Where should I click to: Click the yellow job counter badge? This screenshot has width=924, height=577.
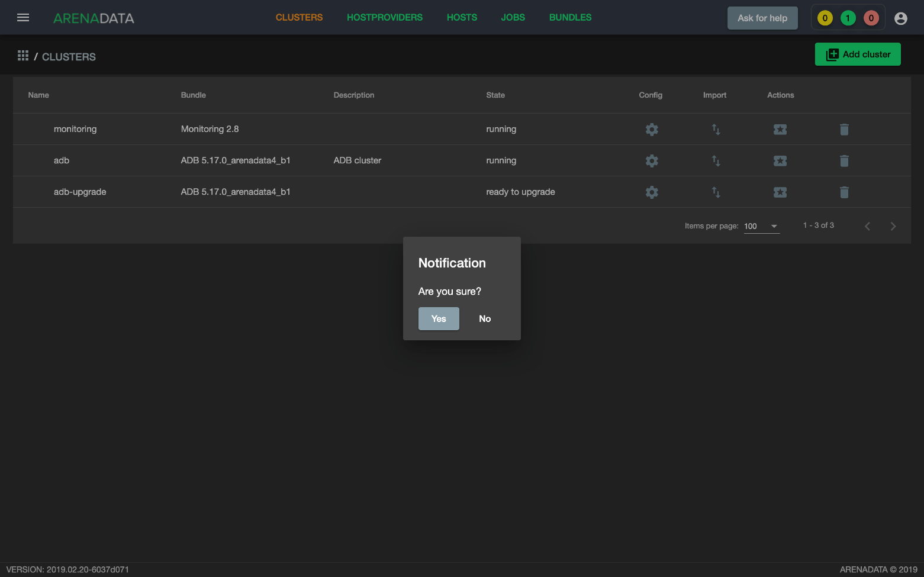coord(825,18)
